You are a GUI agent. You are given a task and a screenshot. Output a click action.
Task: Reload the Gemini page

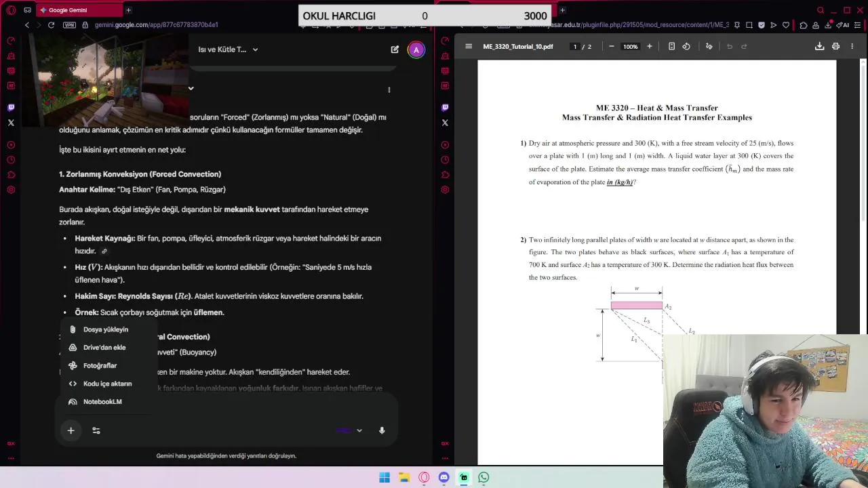pos(51,25)
